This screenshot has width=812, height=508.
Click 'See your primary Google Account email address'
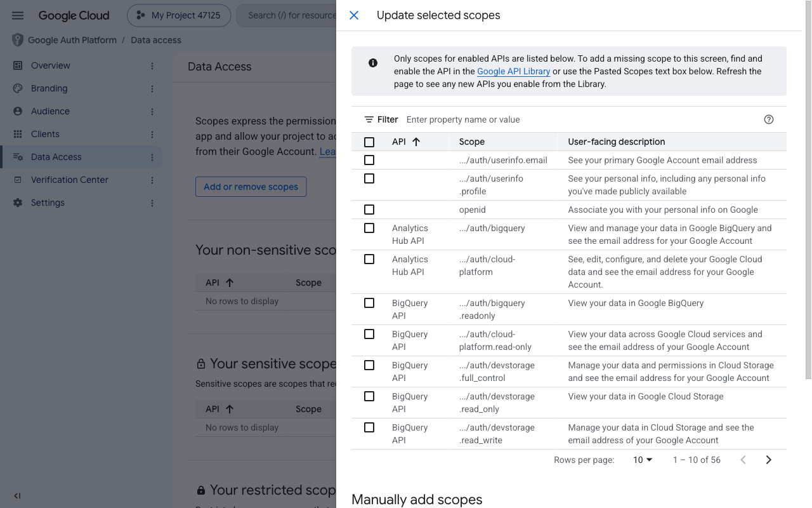[x=662, y=160]
